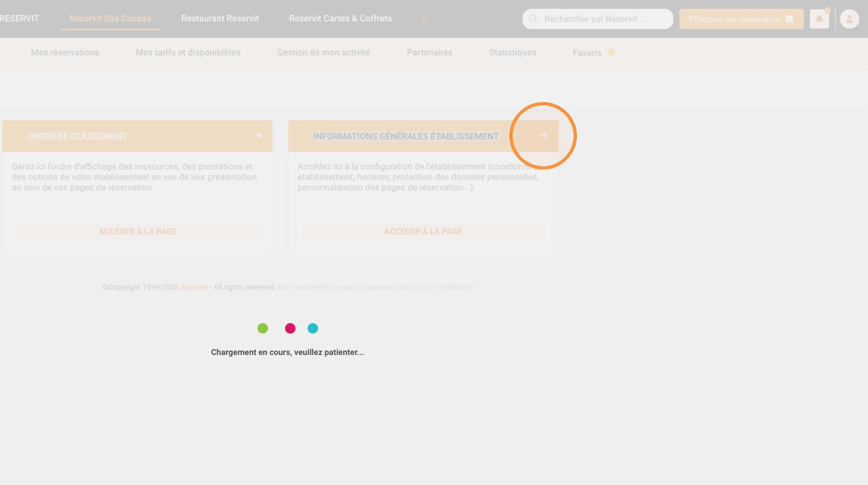Image resolution: width=868 pixels, height=485 pixels.
Task: Click the Informations générales établissement card title
Action: pos(406,136)
